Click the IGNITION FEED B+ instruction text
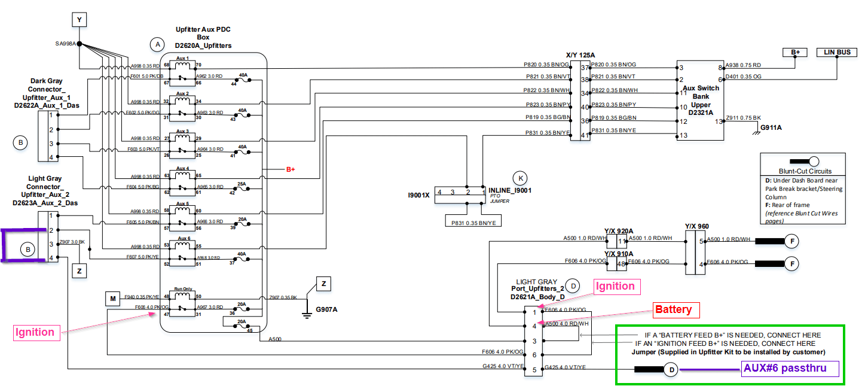Screen dimensions: 868x386 pyautogui.click(x=725, y=344)
